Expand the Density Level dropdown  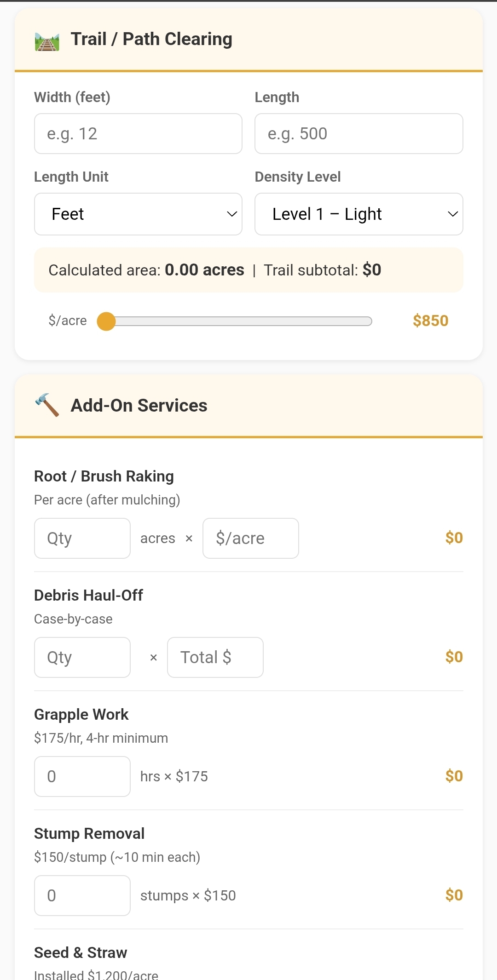[x=358, y=214]
